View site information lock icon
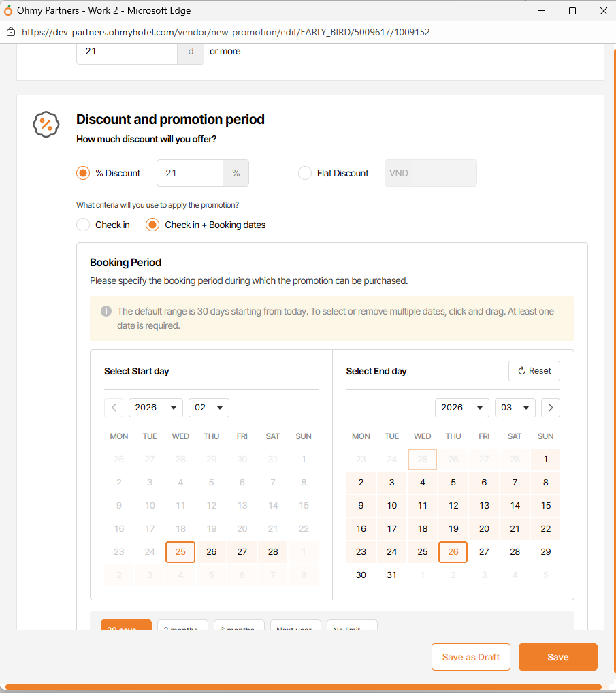 tap(11, 32)
